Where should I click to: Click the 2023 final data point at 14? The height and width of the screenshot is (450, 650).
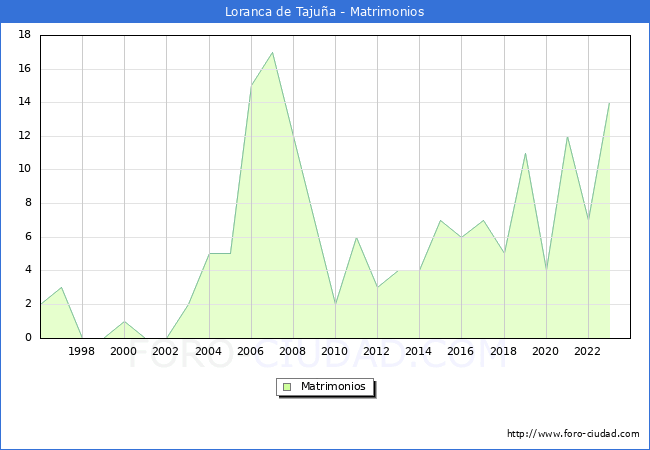click(609, 103)
